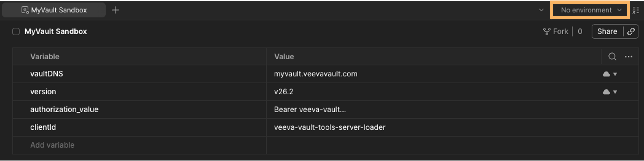Click the cloud icon in vaultDNS row
The width and height of the screenshot is (644, 161).
607,74
